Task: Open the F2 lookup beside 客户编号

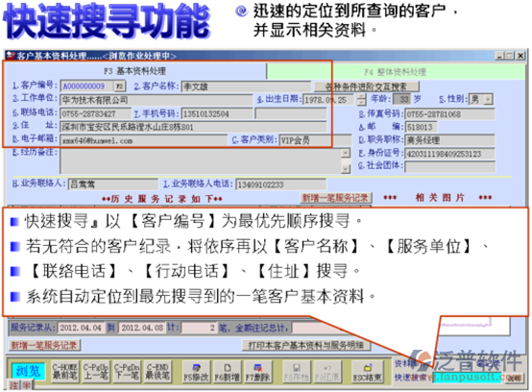Action: coord(120,86)
